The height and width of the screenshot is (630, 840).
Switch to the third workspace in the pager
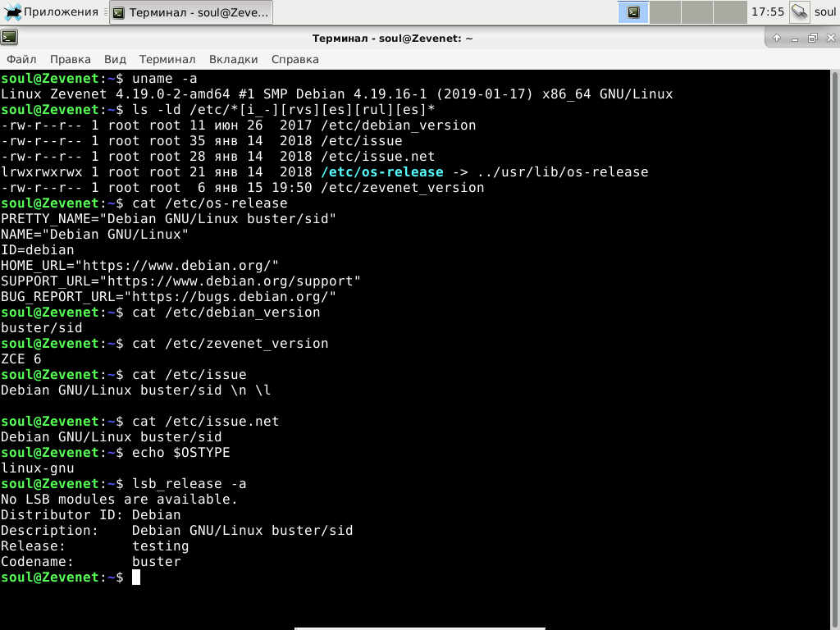coord(697,11)
